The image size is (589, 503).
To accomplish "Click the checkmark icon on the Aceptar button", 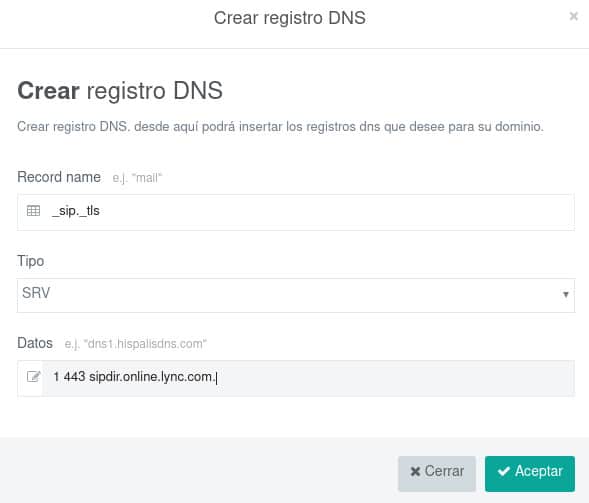I will 504,471.
